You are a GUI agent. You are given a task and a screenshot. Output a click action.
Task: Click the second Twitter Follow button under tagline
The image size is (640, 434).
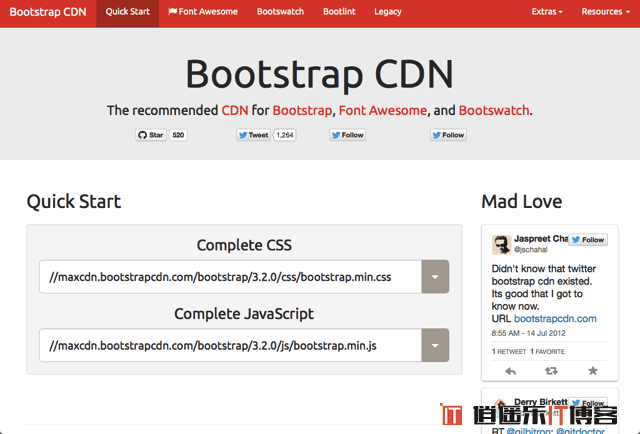[x=448, y=135]
